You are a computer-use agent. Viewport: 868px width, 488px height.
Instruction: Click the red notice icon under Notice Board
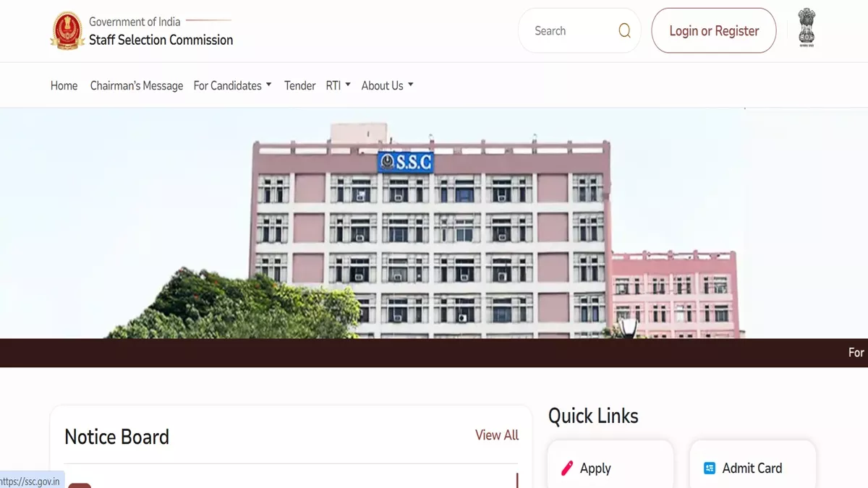(80, 485)
